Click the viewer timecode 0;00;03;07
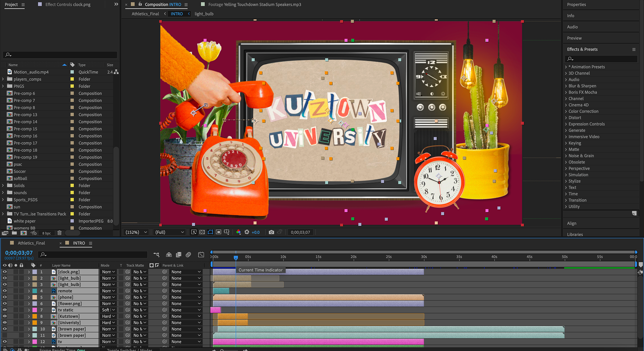The height and width of the screenshot is (351, 644). [x=300, y=232]
